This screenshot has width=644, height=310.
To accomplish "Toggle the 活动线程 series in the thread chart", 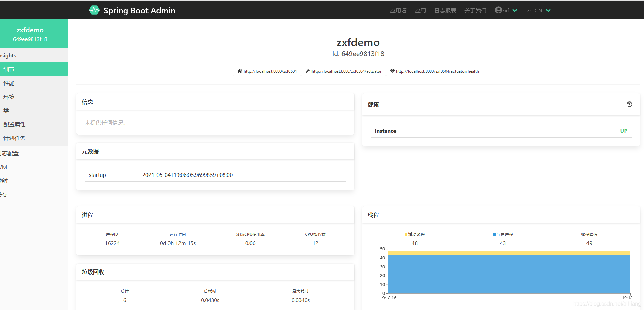I will [x=415, y=234].
